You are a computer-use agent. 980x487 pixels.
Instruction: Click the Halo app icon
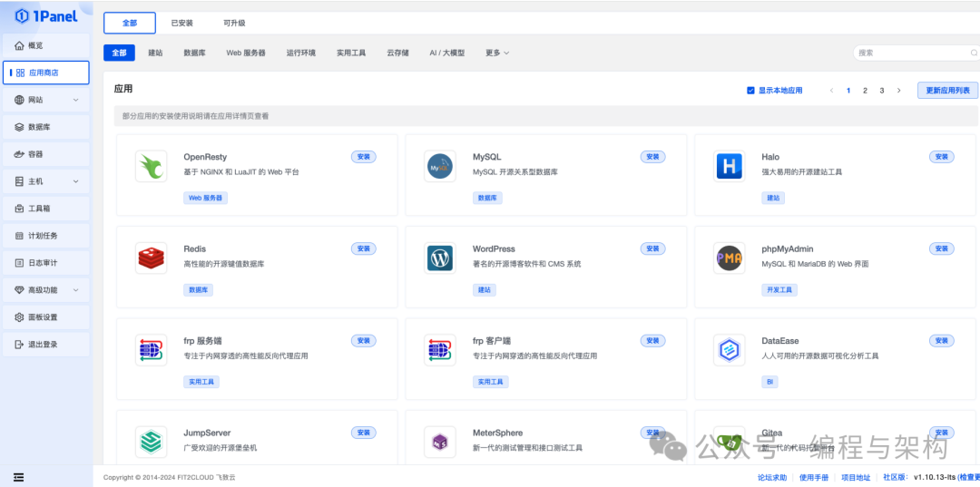pyautogui.click(x=730, y=167)
